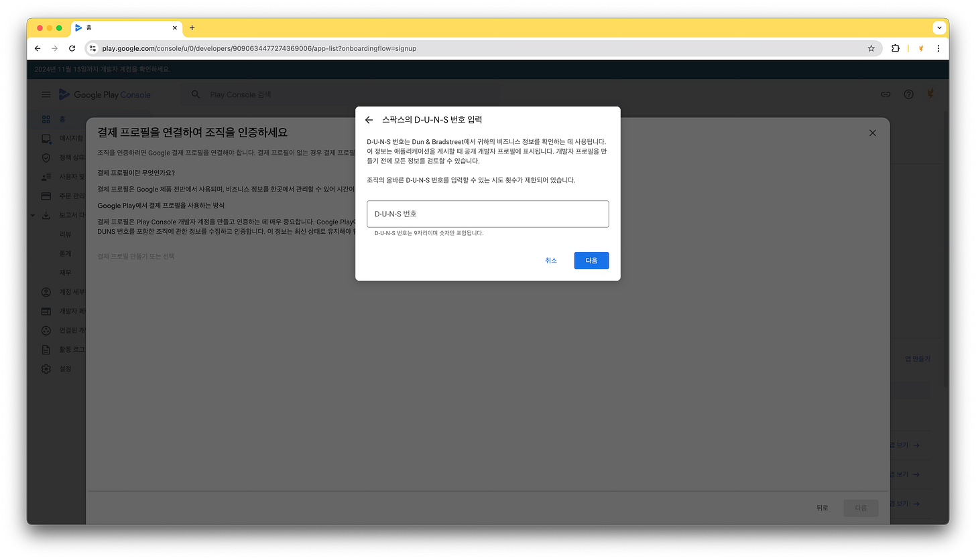Open the help question mark icon

[908, 94]
